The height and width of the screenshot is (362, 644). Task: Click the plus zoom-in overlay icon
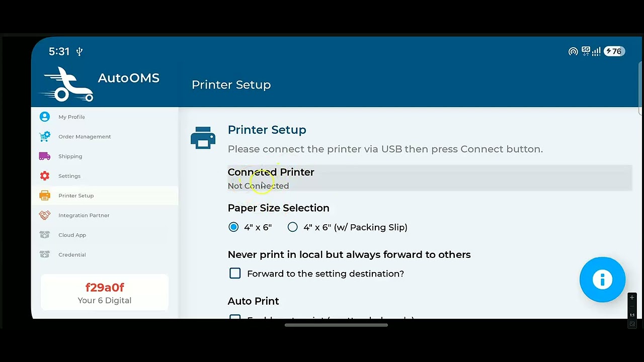[632, 297]
